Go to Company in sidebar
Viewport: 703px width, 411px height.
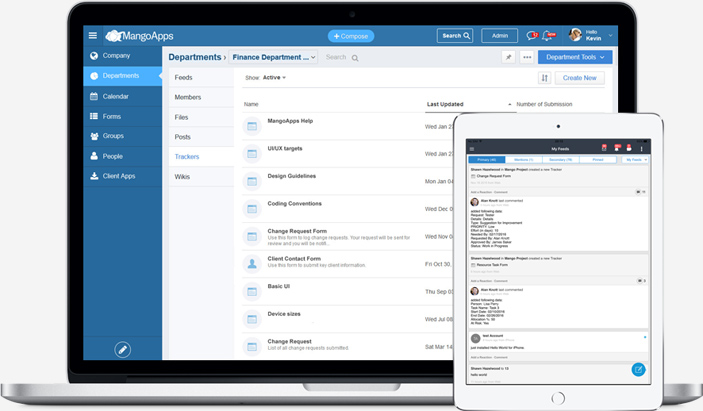tap(122, 56)
